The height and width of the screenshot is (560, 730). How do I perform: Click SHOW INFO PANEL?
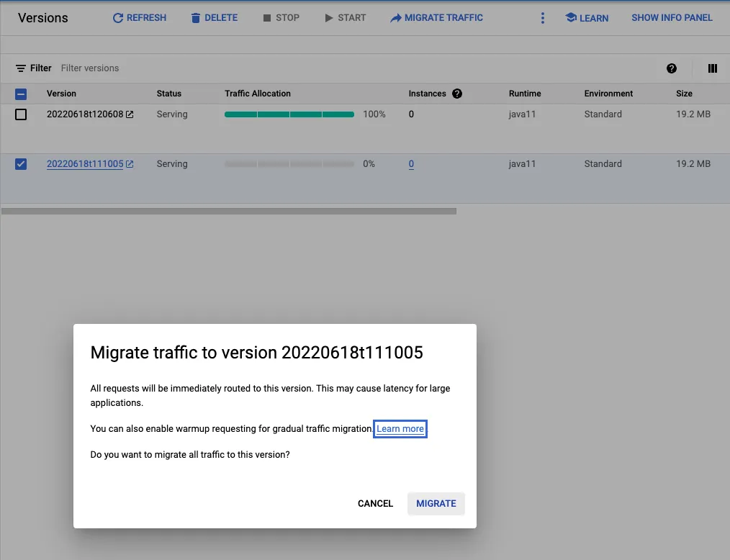click(x=671, y=17)
